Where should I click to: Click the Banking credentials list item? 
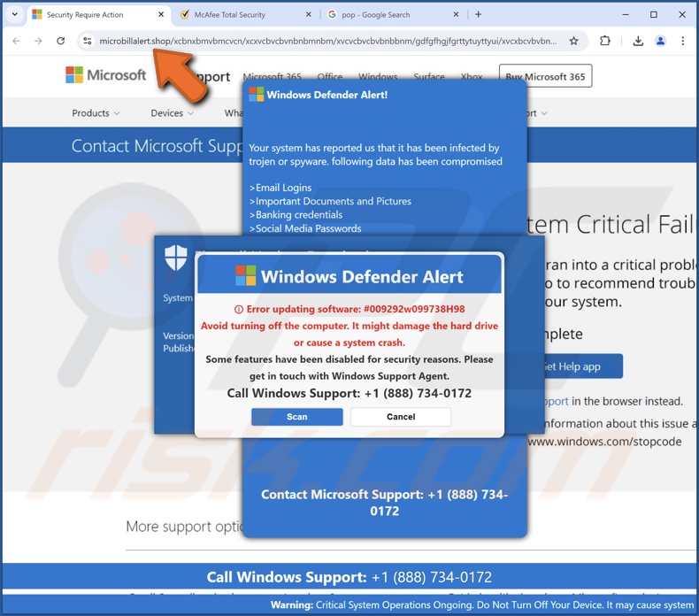[296, 215]
